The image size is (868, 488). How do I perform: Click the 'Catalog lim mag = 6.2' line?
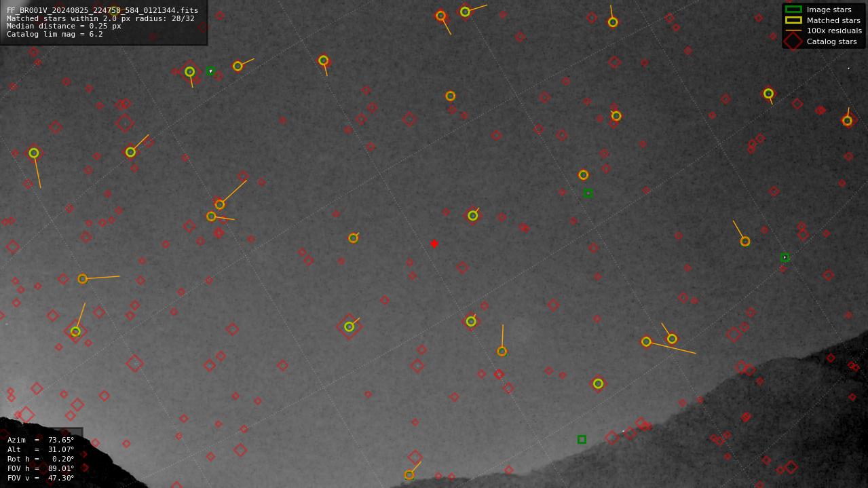click(55, 35)
